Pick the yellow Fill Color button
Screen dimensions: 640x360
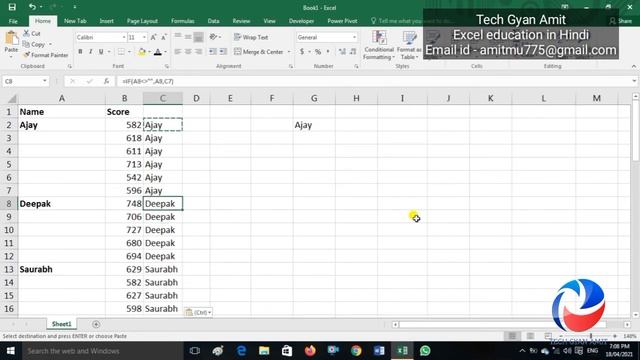(x=142, y=52)
